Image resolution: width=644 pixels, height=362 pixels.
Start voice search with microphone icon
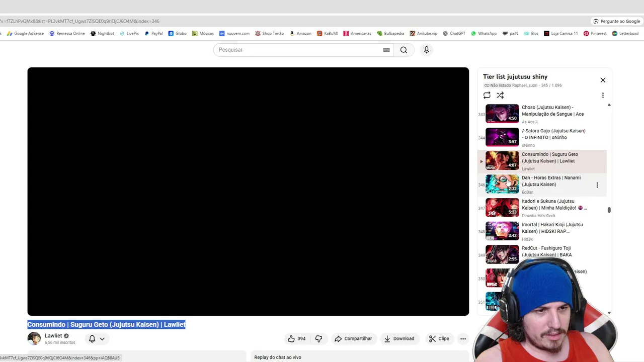tap(426, 50)
